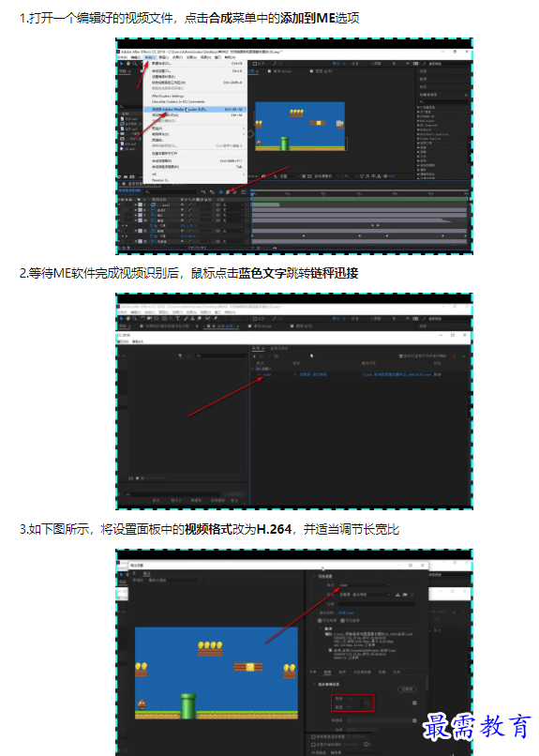Pick AfterCodecs Settings from the dropdown menu
The height and width of the screenshot is (756, 539).
168,96
